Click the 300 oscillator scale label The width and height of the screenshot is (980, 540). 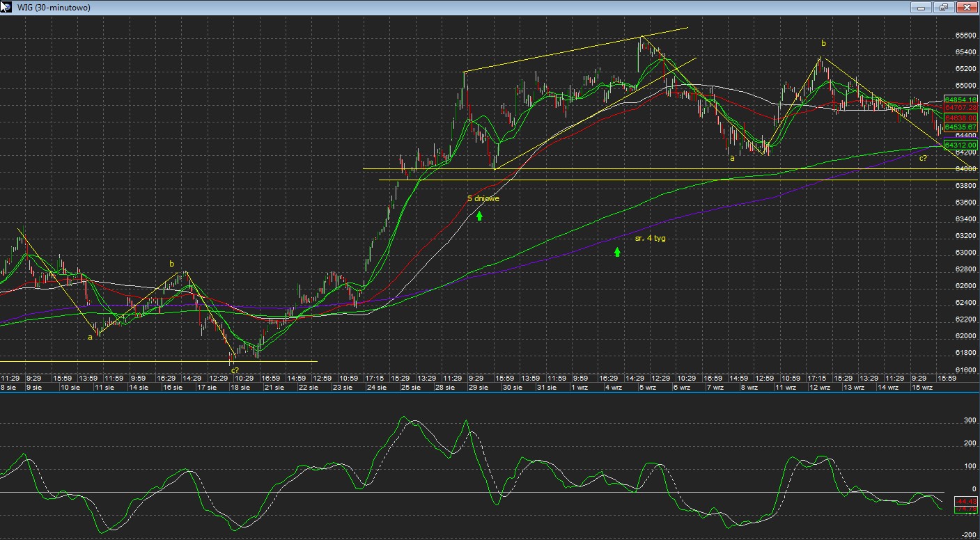tap(970, 420)
